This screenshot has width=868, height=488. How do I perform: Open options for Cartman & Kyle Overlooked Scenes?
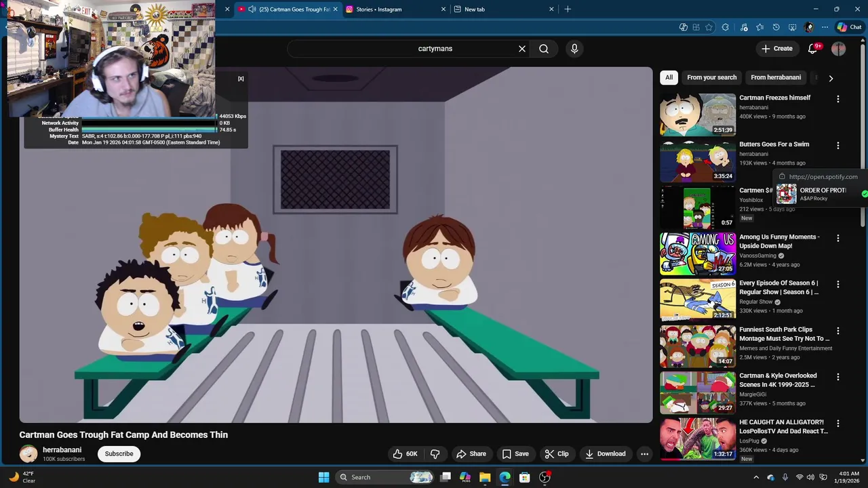[838, 377]
